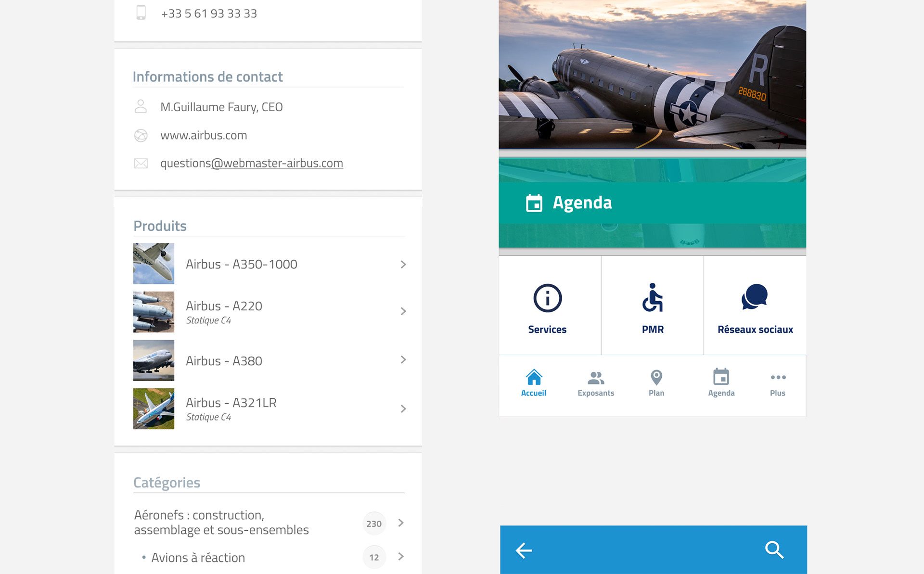Click Airbus - A321LR product name

point(231,403)
